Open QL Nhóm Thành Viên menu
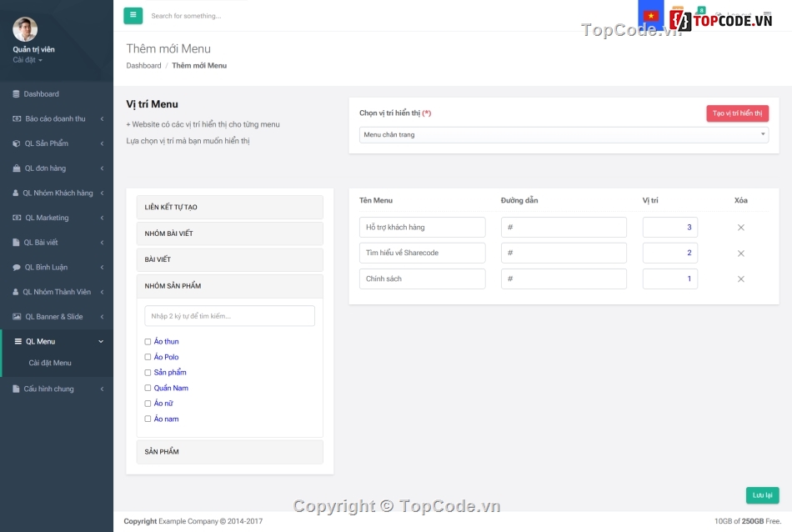The height and width of the screenshot is (532, 792). tap(57, 292)
